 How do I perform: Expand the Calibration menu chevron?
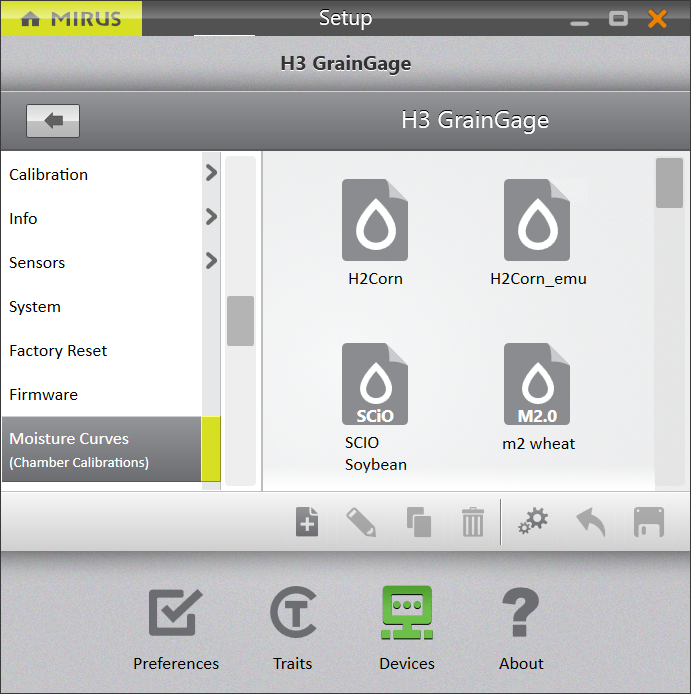click(x=211, y=173)
